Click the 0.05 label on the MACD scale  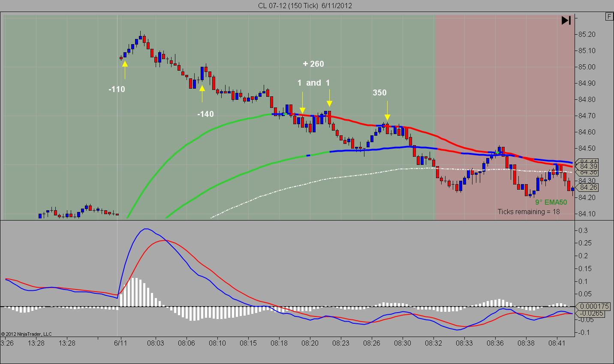585,294
